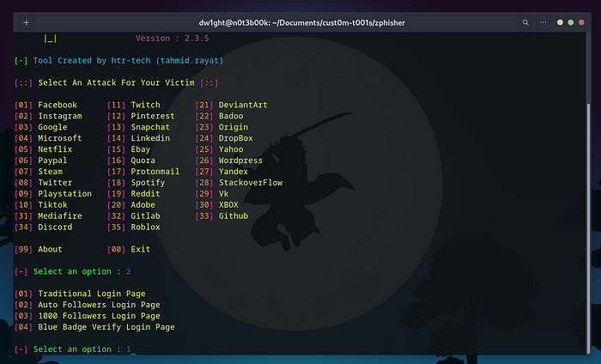Viewport: 601px width, 364px height.
Task: Click the '[21] DeviantArt' entry
Action: (x=232, y=105)
